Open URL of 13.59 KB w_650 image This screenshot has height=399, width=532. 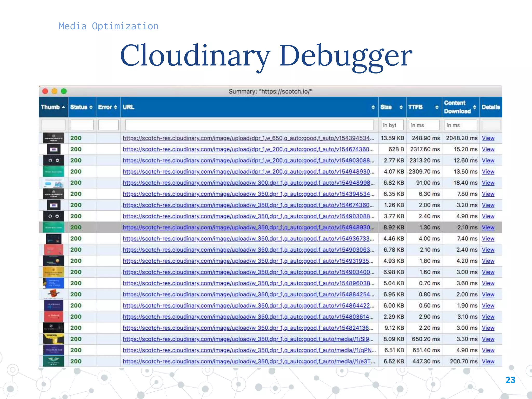click(248, 138)
